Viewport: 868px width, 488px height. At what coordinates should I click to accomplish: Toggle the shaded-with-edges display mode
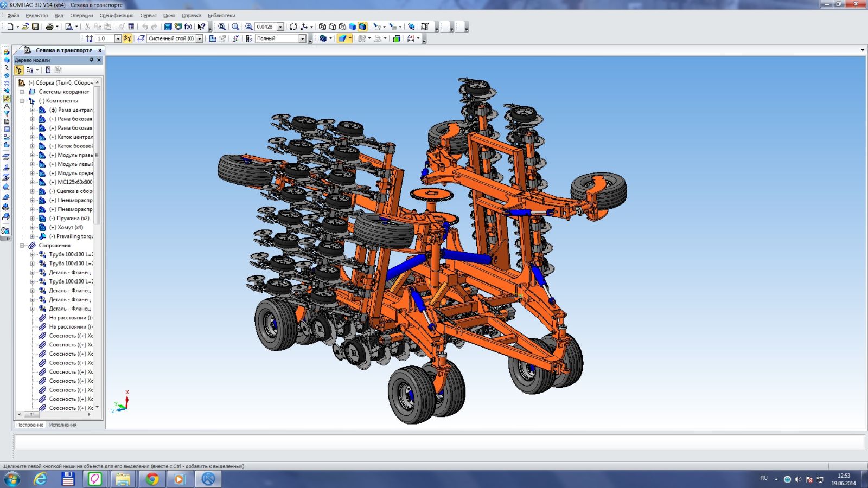click(362, 27)
